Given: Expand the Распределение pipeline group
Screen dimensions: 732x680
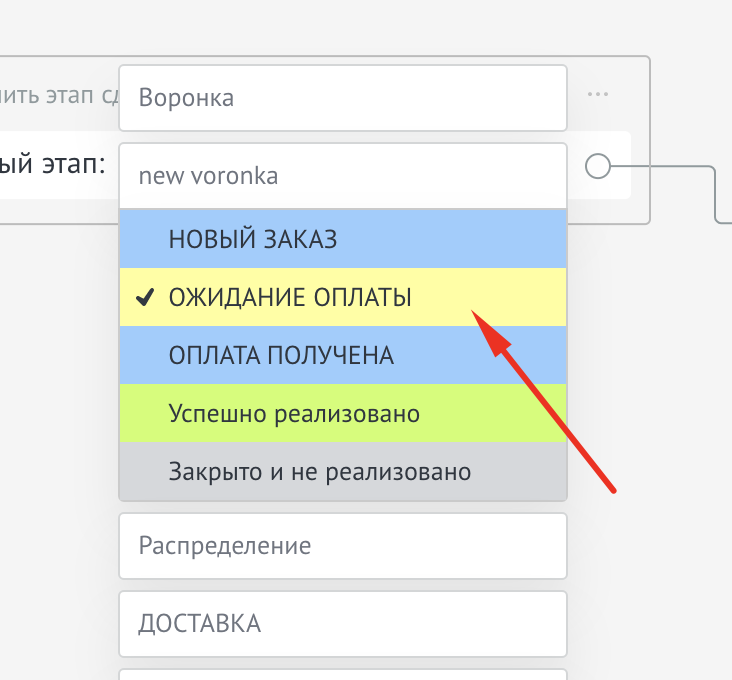Looking at the screenshot, I should point(342,546).
